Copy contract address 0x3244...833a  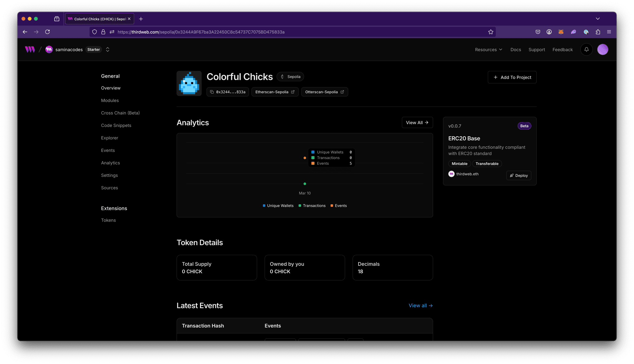click(x=227, y=92)
